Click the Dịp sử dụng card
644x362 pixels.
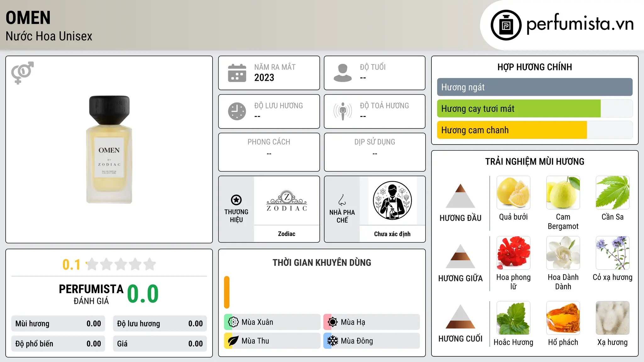375,152
